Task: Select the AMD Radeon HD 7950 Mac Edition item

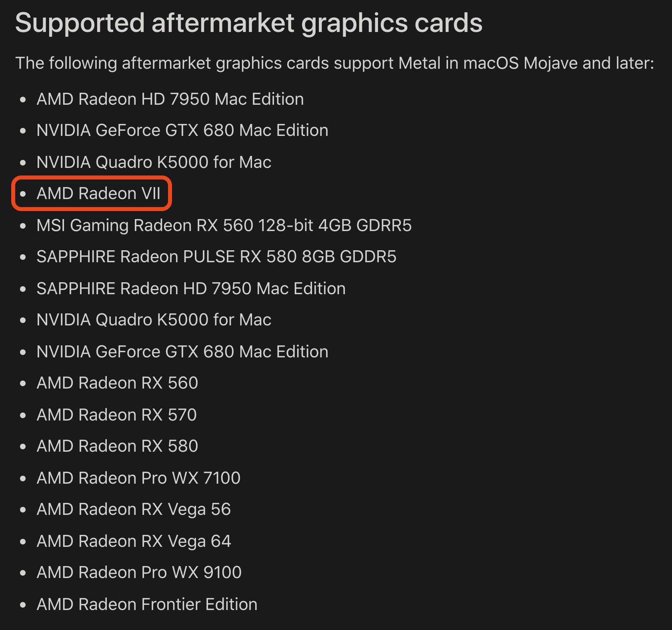Action: pos(170,99)
